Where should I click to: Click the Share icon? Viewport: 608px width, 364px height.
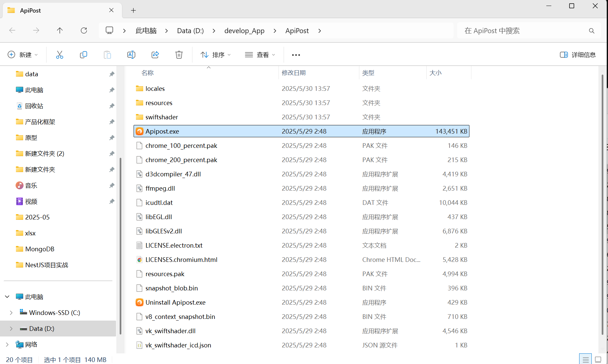(x=155, y=55)
